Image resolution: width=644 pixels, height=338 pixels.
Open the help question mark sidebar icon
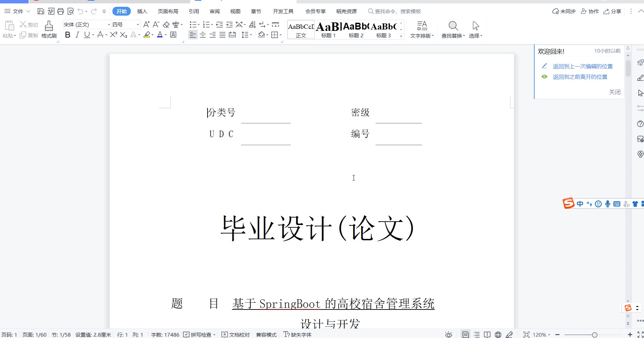[x=640, y=124]
